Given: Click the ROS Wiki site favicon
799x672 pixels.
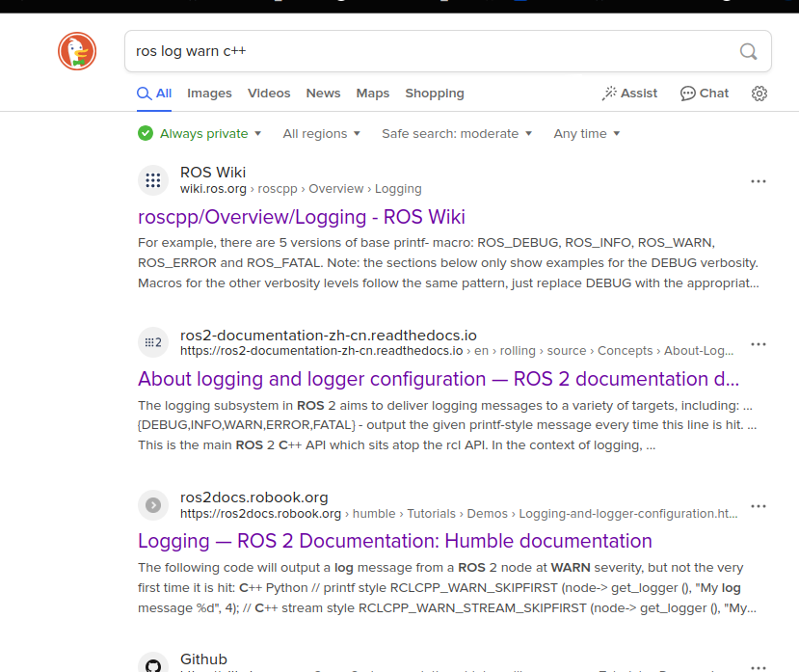Looking at the screenshot, I should (153, 180).
